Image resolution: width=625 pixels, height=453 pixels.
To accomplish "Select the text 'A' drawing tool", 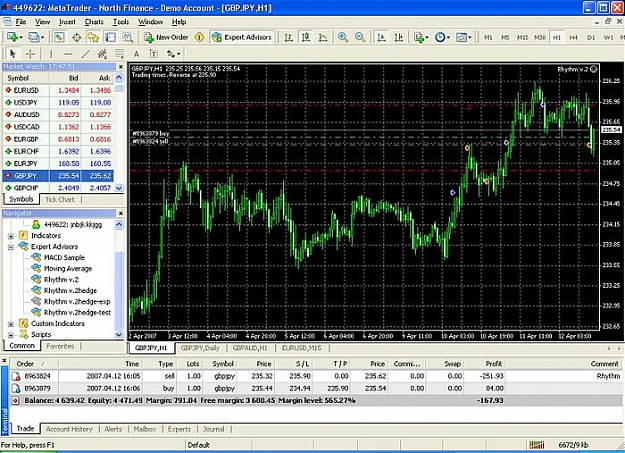I will pos(136,54).
